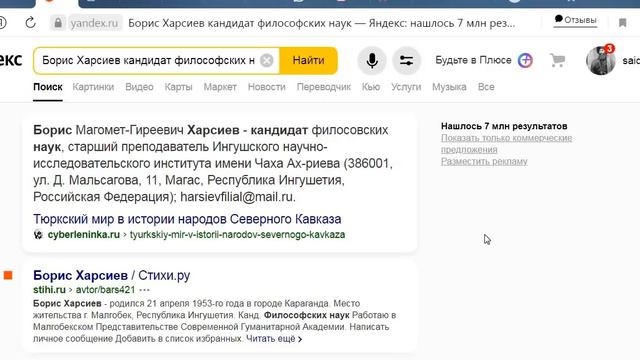The width and height of the screenshot is (640, 360).
Task: Click the orange square marker beside Стихи.ру result
Action: coord(8,276)
